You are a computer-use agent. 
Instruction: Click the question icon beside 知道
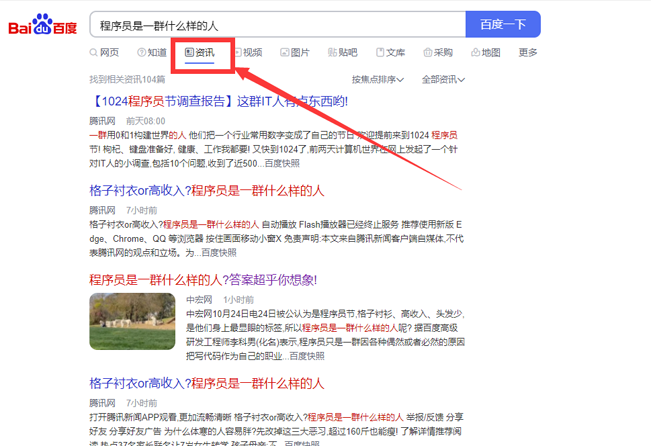pos(142,52)
